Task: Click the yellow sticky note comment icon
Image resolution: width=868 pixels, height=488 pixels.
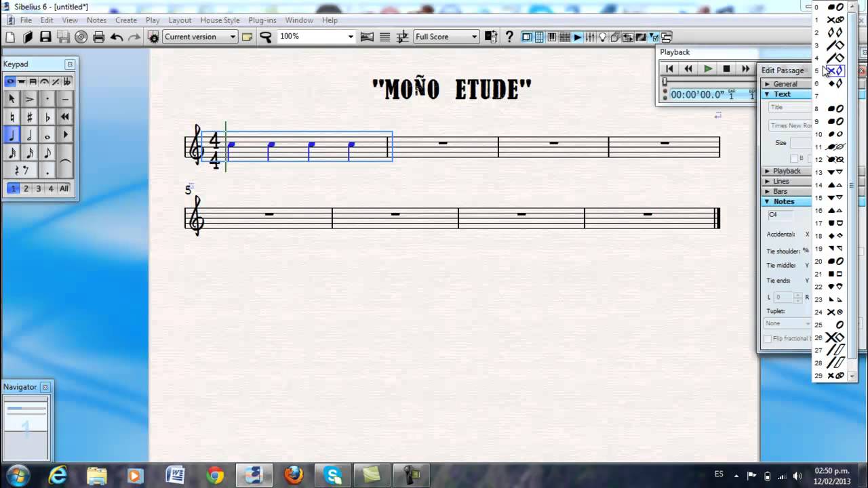Action: pos(248,37)
